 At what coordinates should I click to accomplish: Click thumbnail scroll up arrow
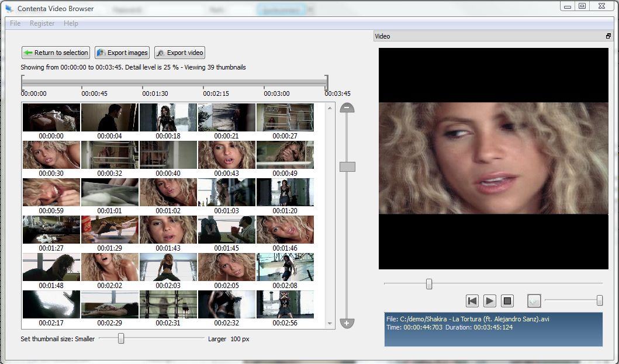330,108
